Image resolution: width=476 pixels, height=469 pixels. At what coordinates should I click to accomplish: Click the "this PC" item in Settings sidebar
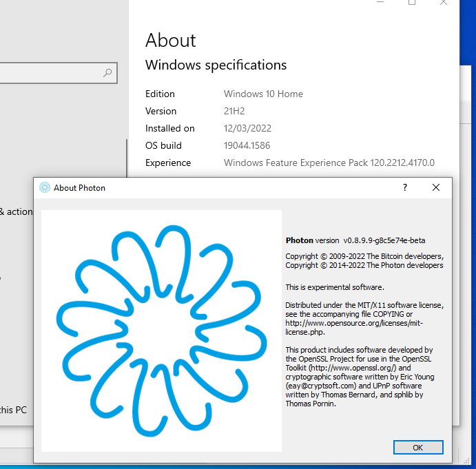point(13,410)
